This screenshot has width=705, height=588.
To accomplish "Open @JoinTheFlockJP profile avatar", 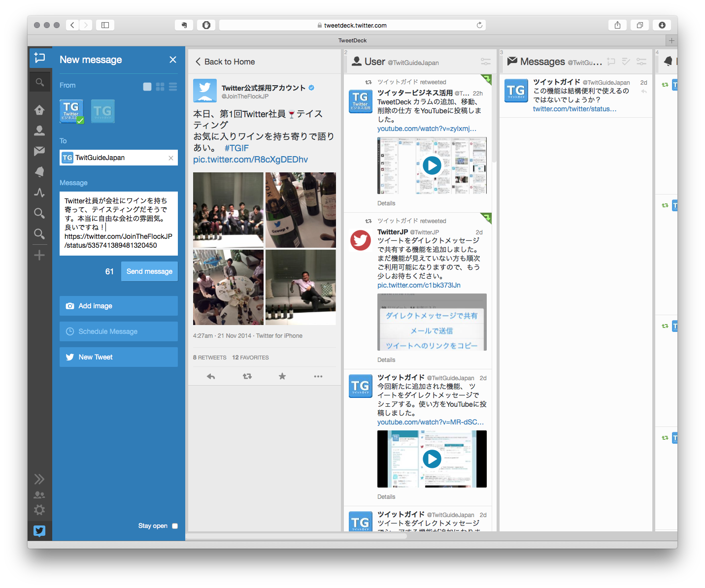I will 205,91.
